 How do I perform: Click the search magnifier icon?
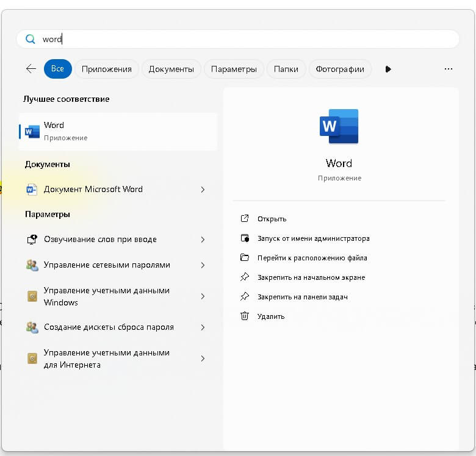31,39
